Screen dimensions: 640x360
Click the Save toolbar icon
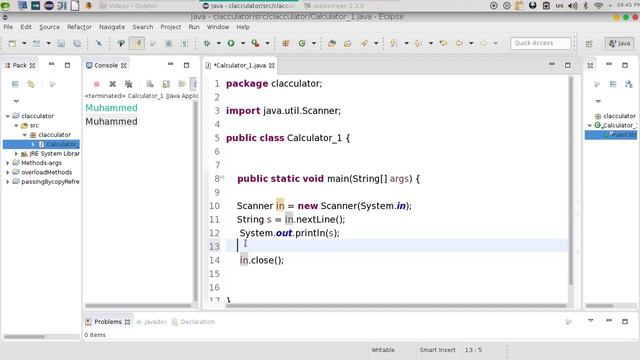(x=61, y=43)
